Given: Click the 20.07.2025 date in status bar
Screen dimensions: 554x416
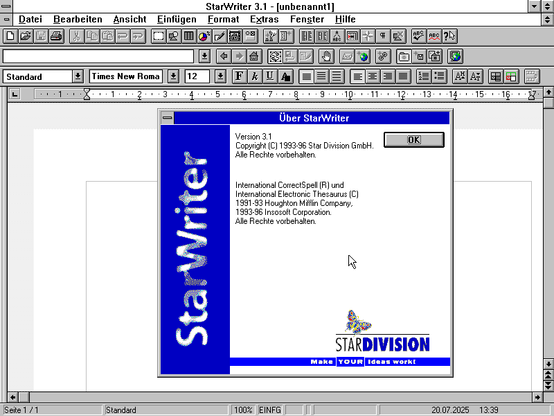Looking at the screenshot, I should [x=450, y=410].
